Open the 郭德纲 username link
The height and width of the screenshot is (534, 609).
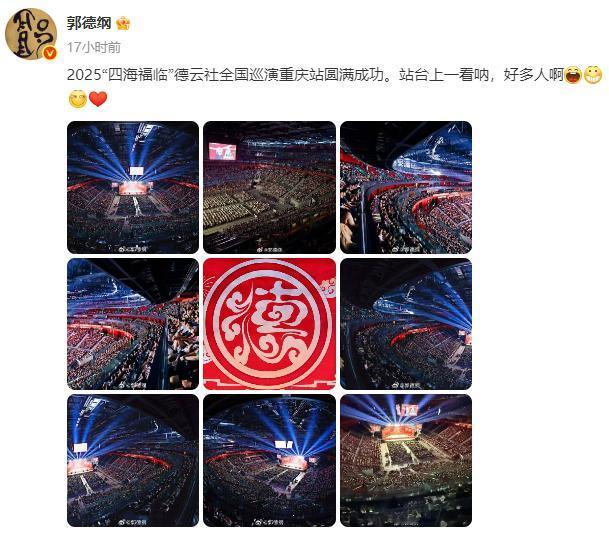click(89, 23)
